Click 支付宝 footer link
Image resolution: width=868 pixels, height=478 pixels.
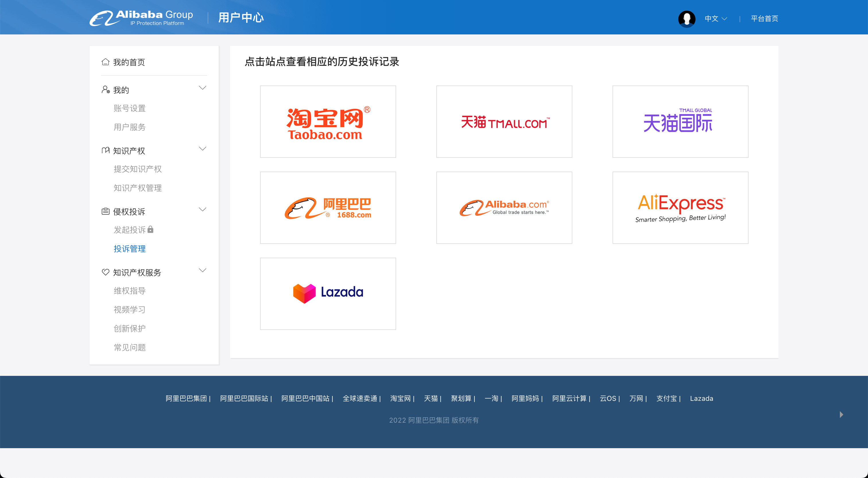coord(666,398)
